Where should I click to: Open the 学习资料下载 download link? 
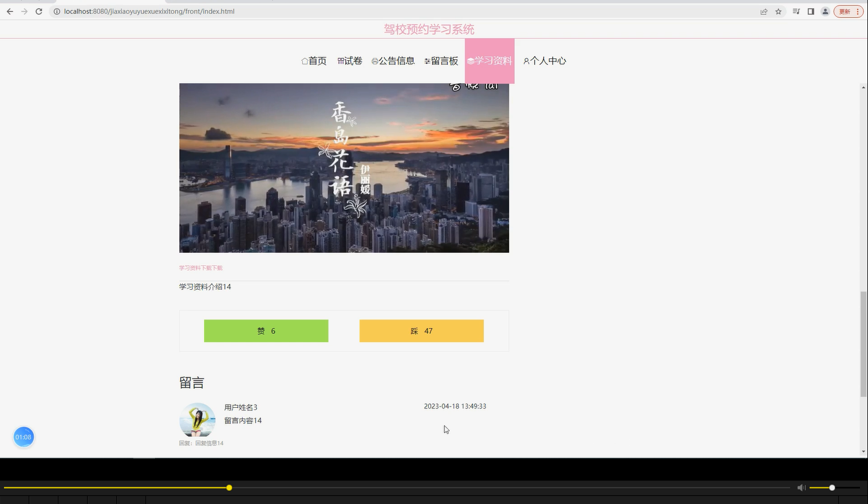(x=200, y=267)
